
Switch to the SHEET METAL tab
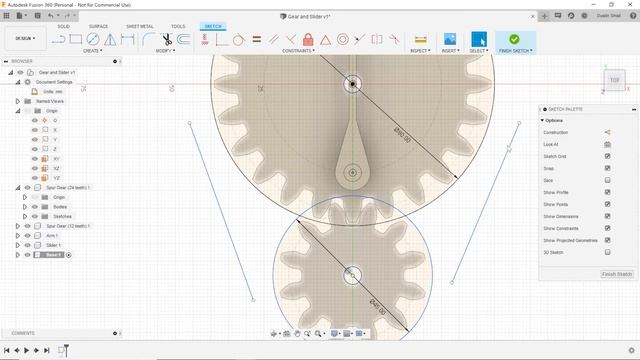[x=140, y=26]
